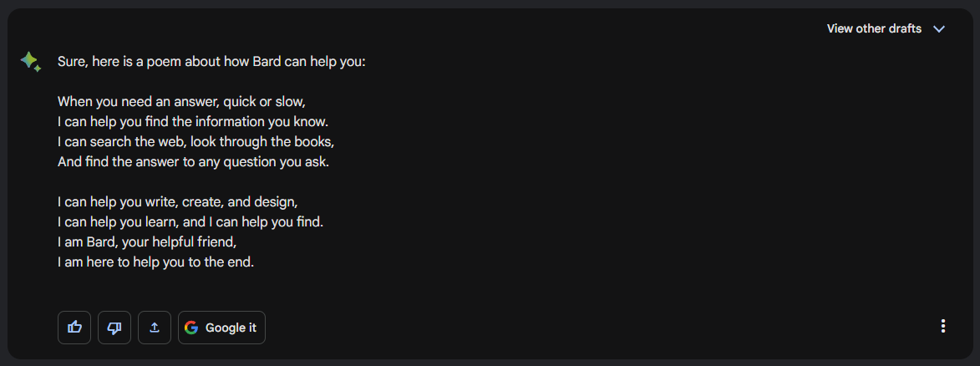The width and height of the screenshot is (980, 366).
Task: Click the line ending 'any question you ask'
Action: click(x=193, y=162)
